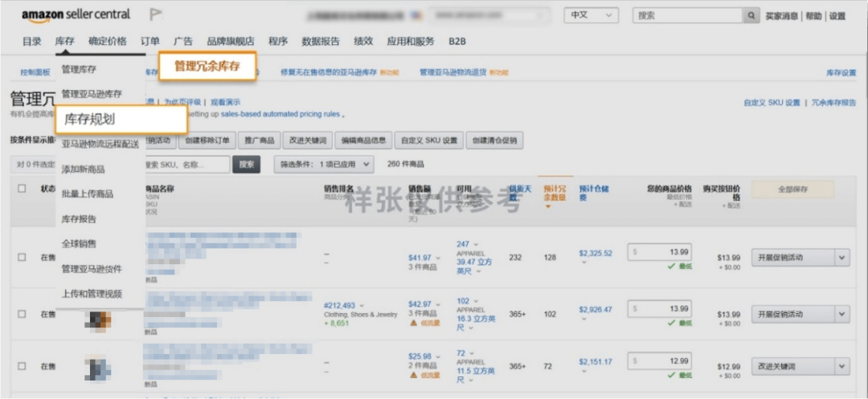Open the 订单 top menu

150,42
